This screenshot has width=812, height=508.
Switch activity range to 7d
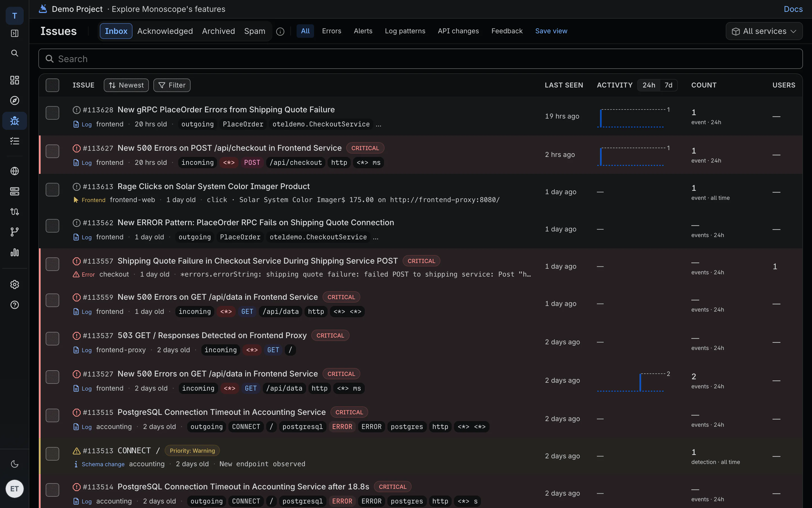[668, 85]
